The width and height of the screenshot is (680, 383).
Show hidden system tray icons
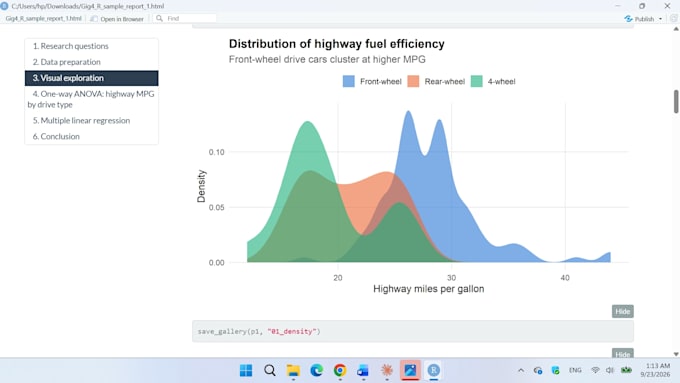pyautogui.click(x=521, y=370)
